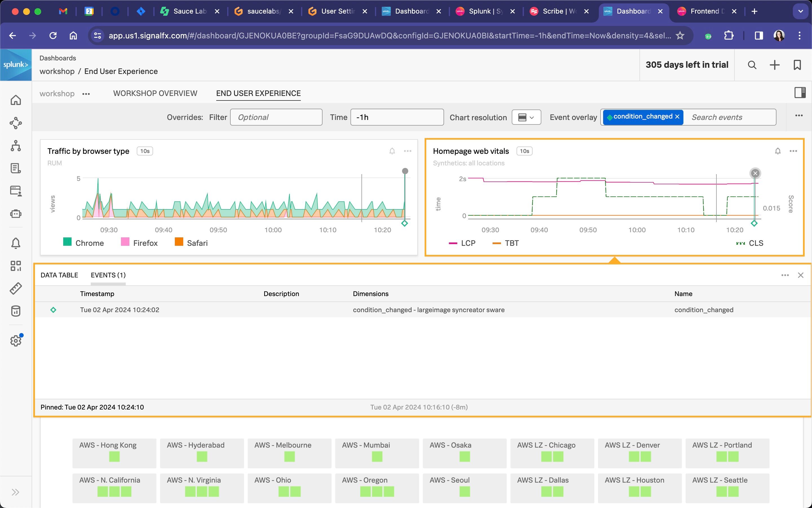Viewport: 812px width, 508px height.
Task: Click the Filter override input field
Action: 276,117
